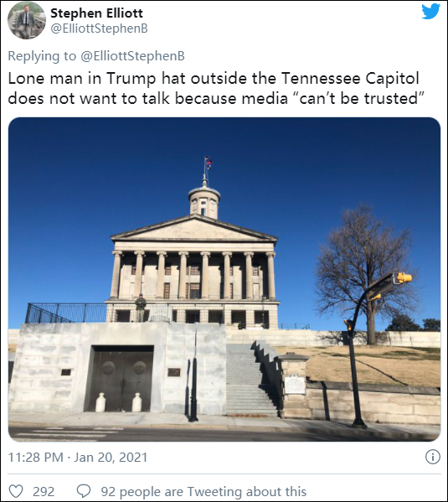Click the reply speech bubble icon
Image resolution: width=448 pixels, height=502 pixels.
tap(84, 491)
